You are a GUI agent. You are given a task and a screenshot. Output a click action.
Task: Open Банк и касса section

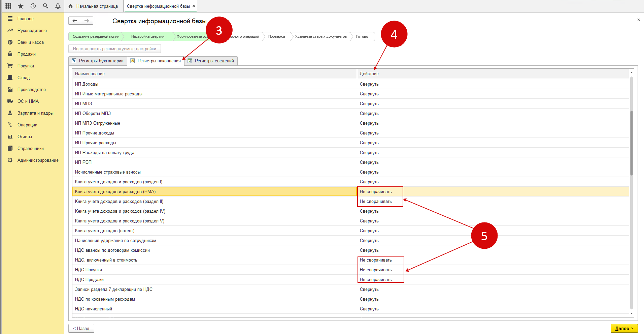[x=31, y=42]
